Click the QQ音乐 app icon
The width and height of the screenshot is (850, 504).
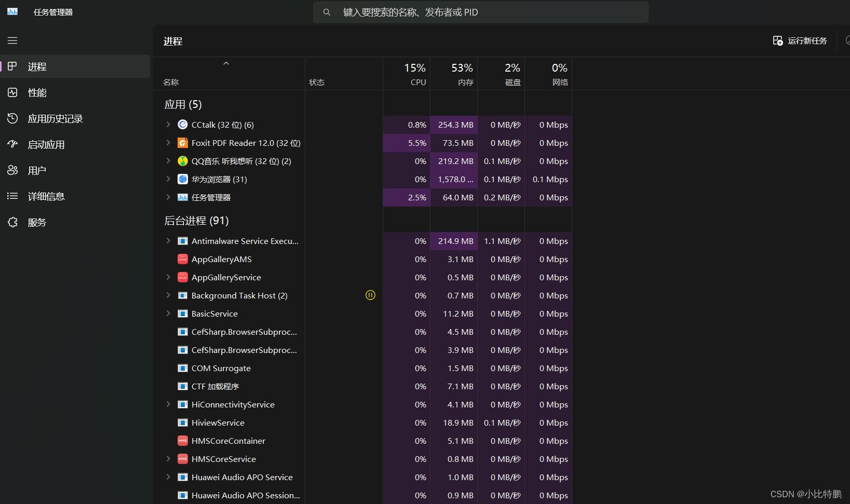point(183,161)
